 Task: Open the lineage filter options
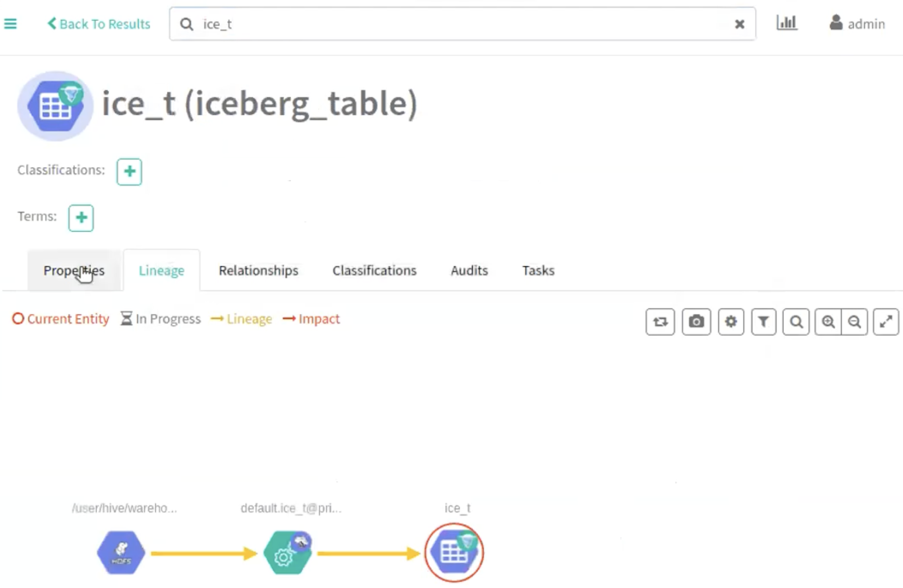point(763,321)
